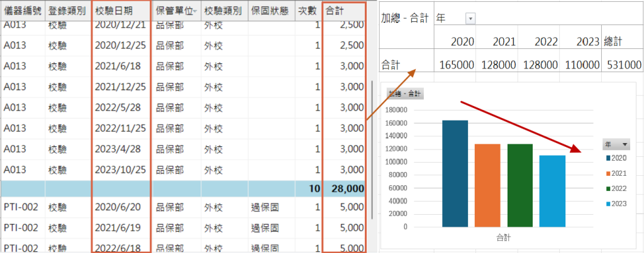The width and height of the screenshot is (644, 253).
Task: Expand the 保管單位 column filter arrow
Action: coord(195,12)
